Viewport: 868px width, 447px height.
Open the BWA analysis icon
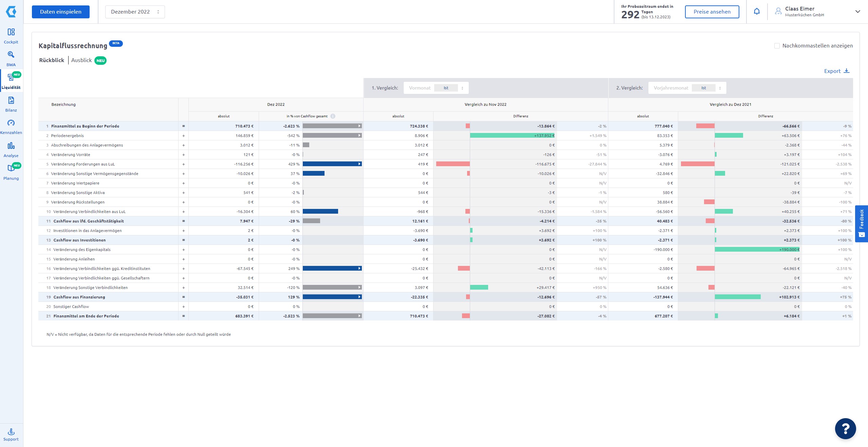tap(11, 55)
